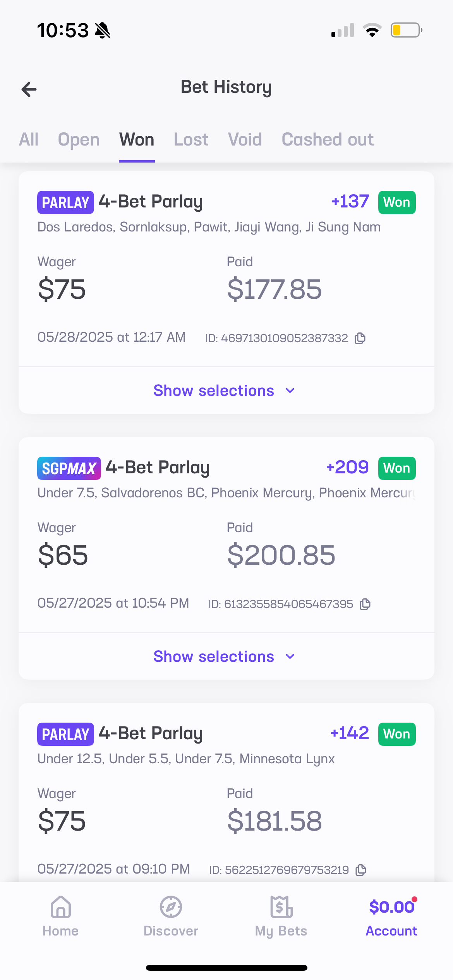Open My Bets ticket icon
Image resolution: width=453 pixels, height=980 pixels.
[281, 907]
